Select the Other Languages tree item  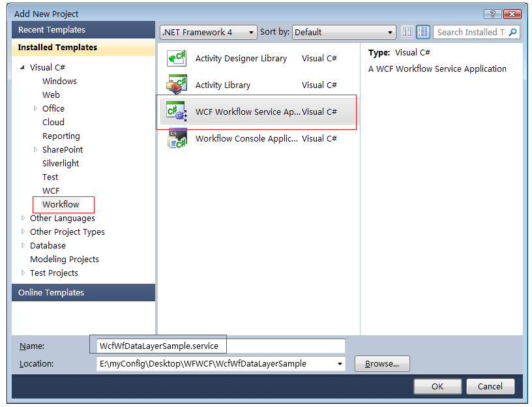click(63, 218)
